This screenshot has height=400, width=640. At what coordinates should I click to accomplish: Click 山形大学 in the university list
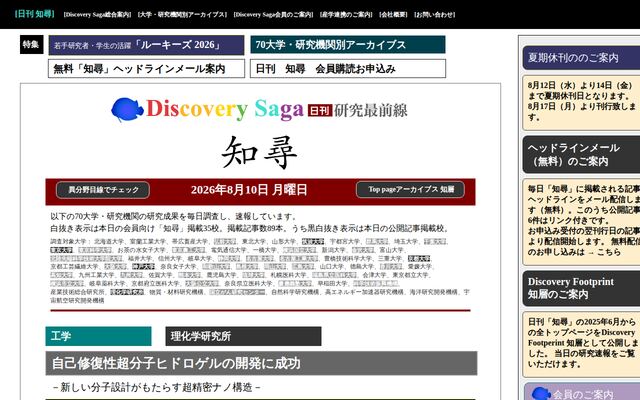tap(284, 242)
